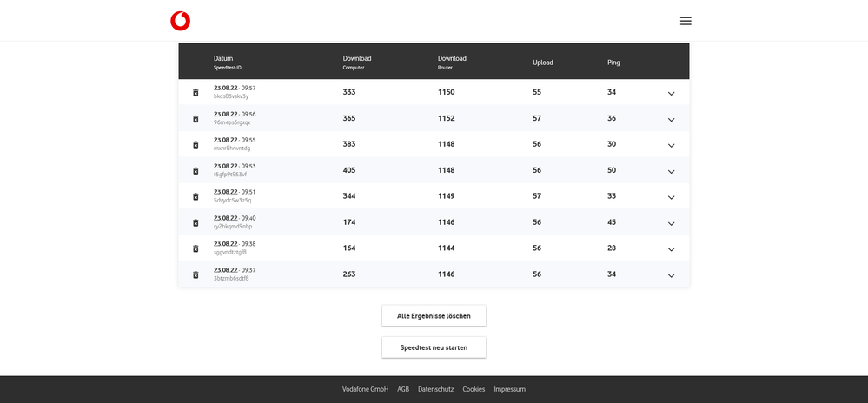
Task: Open the hamburger menu
Action: pos(686,21)
